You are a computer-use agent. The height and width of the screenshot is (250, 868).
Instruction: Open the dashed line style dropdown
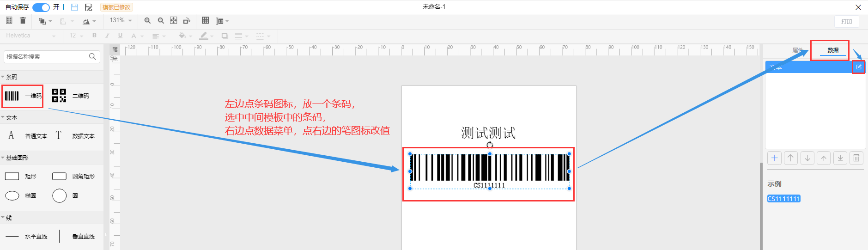[263, 36]
